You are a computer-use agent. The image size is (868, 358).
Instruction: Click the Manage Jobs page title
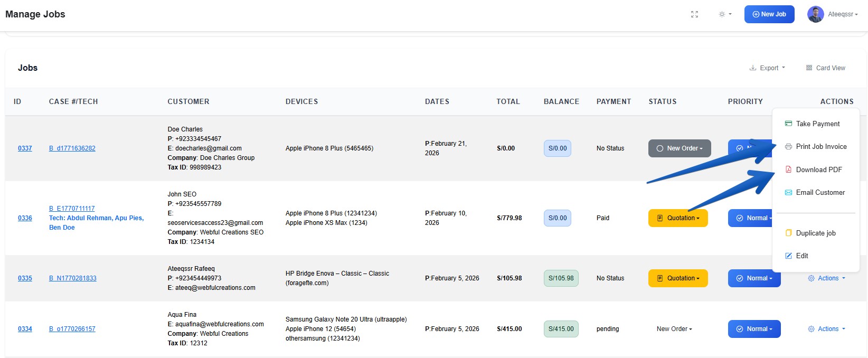click(x=35, y=14)
